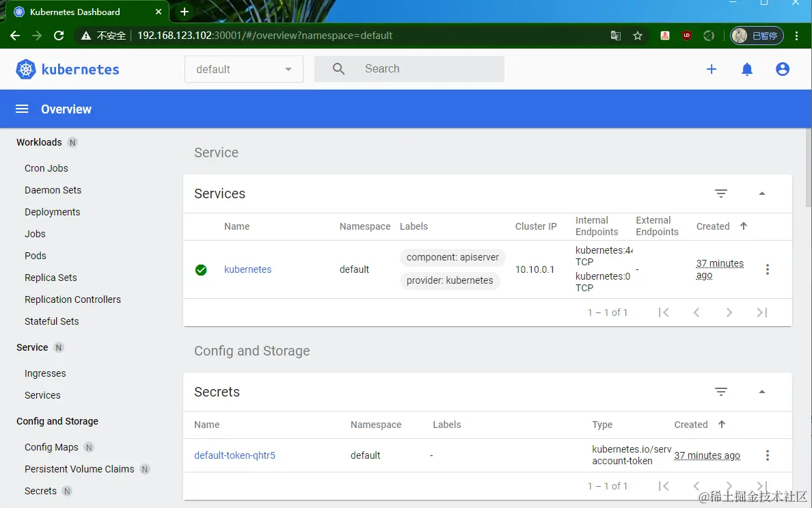Open the uBlock extension icon
Image resolution: width=812 pixels, height=508 pixels.
pyautogui.click(x=687, y=36)
